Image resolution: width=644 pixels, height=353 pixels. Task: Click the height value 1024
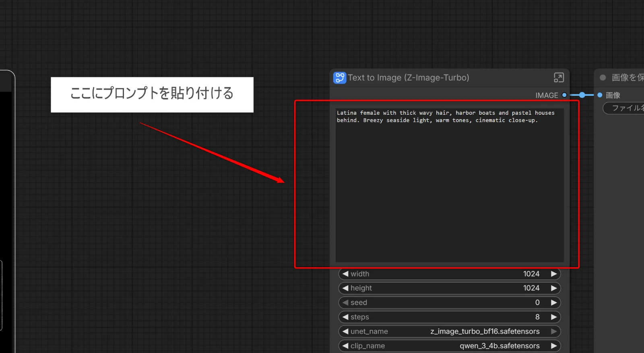[x=531, y=288]
